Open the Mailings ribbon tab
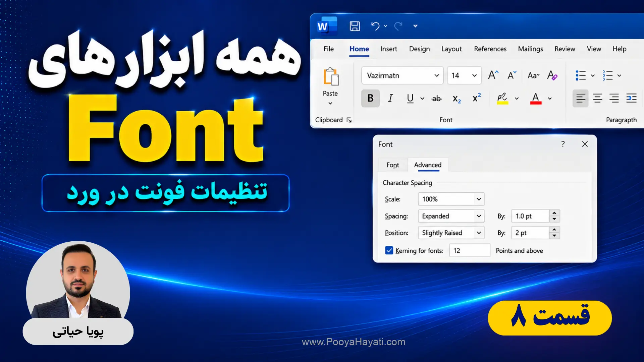The height and width of the screenshot is (362, 644). pyautogui.click(x=530, y=49)
